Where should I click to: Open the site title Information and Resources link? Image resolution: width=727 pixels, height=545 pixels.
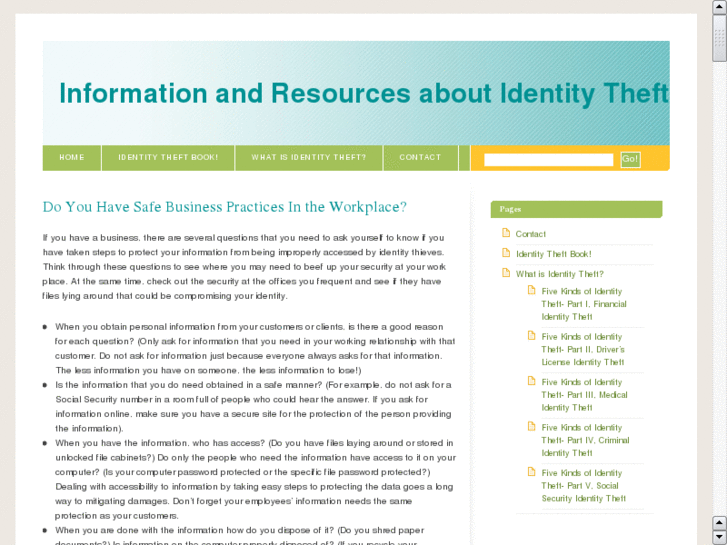(364, 93)
